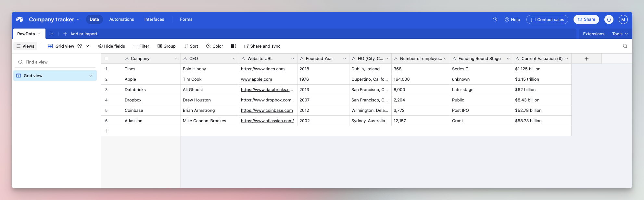Viewport: 644px width, 200px height.
Task: Add a new field with plus icon
Action: (x=587, y=59)
